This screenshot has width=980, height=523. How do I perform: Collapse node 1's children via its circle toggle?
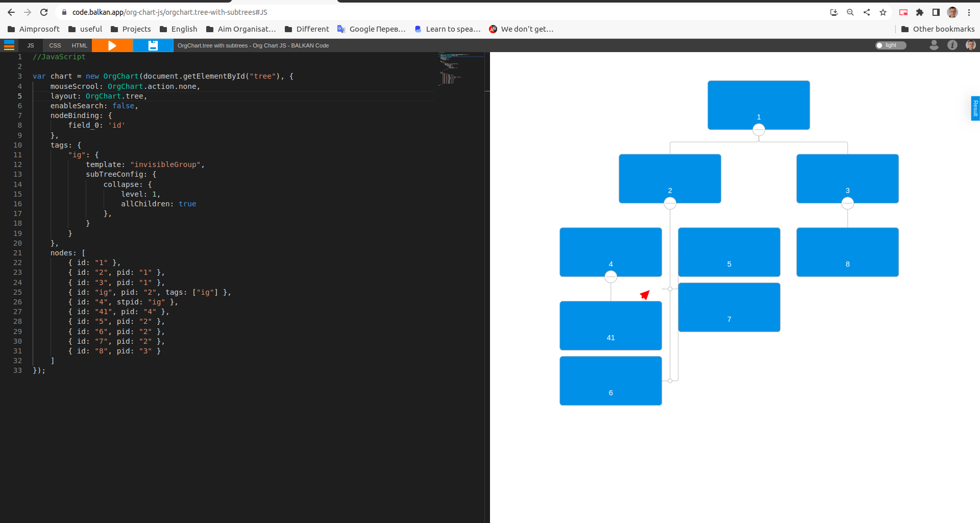coord(758,130)
